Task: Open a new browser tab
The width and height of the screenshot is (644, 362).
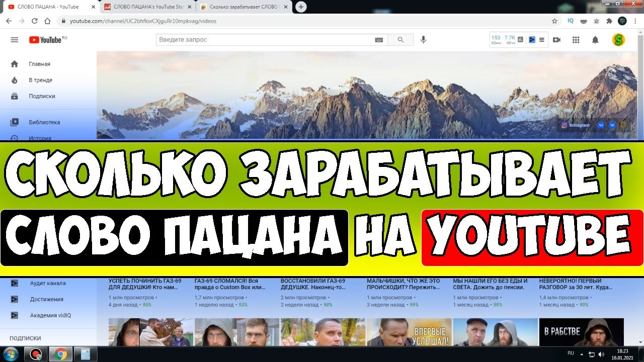Action: click(301, 7)
